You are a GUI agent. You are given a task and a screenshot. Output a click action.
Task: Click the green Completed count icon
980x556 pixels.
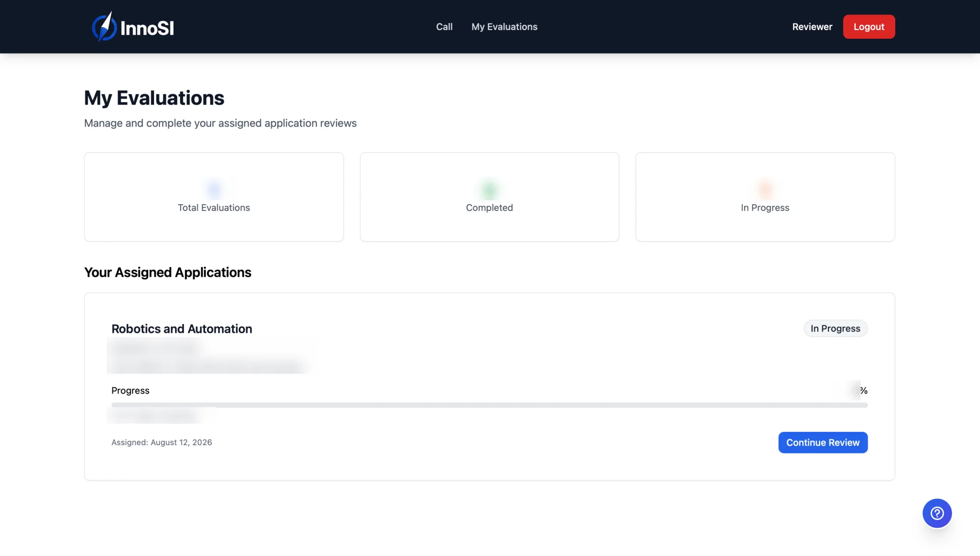click(x=489, y=189)
